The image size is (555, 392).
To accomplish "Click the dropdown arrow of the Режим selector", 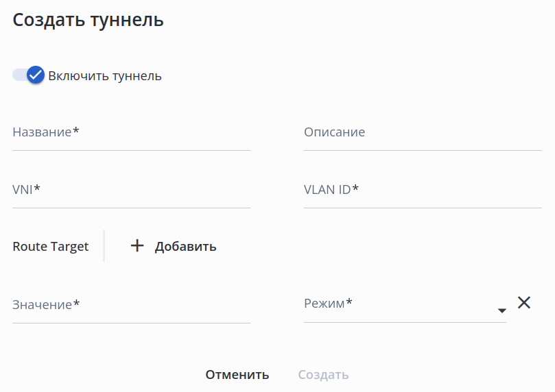I will (501, 310).
